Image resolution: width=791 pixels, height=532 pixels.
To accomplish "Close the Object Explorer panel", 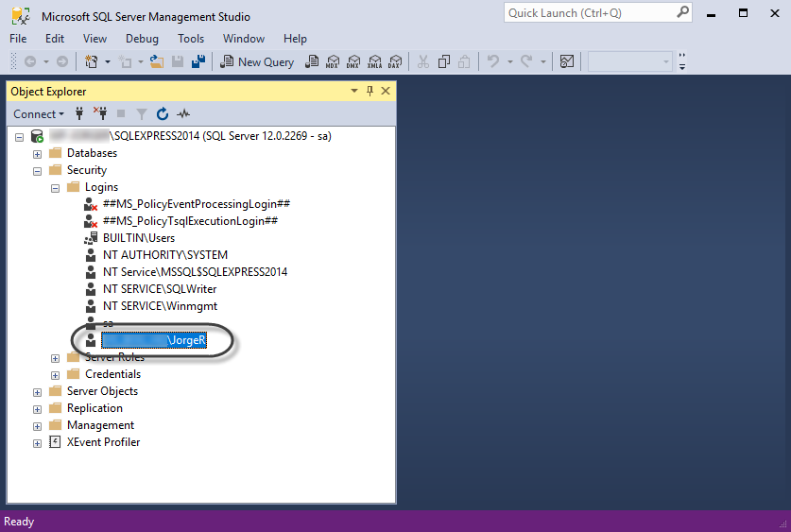I will coord(386,91).
